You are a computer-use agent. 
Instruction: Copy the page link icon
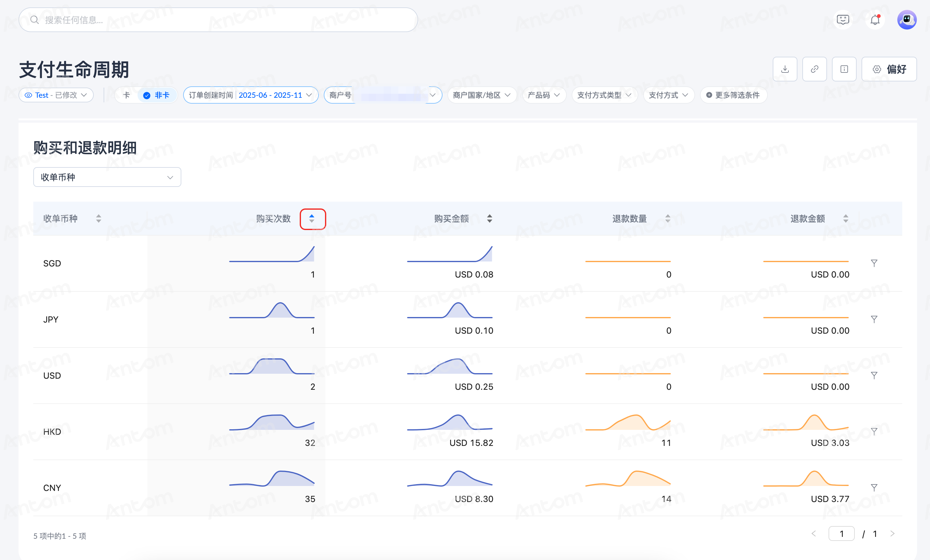pyautogui.click(x=815, y=69)
